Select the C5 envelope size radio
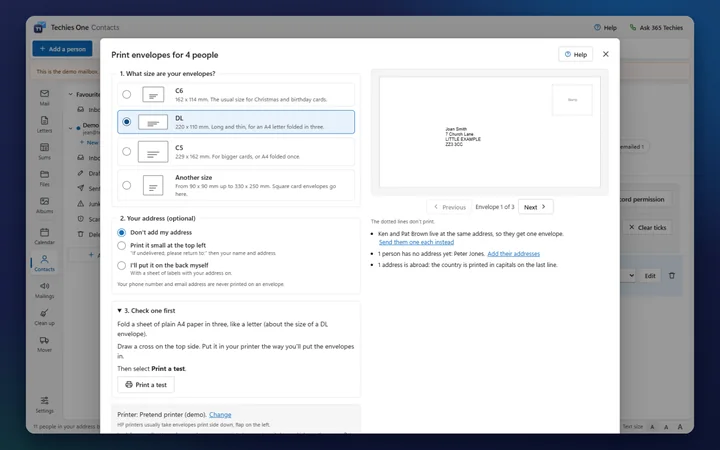 [126, 152]
